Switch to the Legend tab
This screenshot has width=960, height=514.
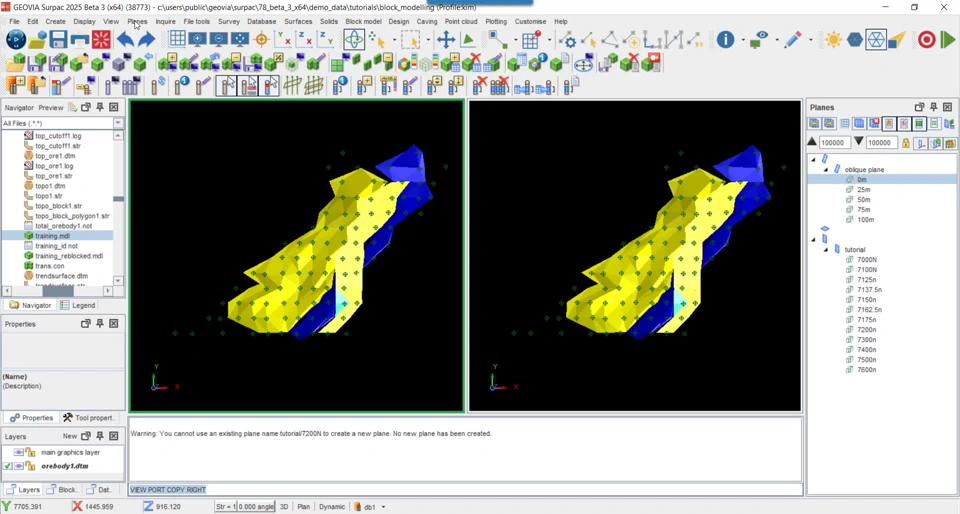point(78,305)
